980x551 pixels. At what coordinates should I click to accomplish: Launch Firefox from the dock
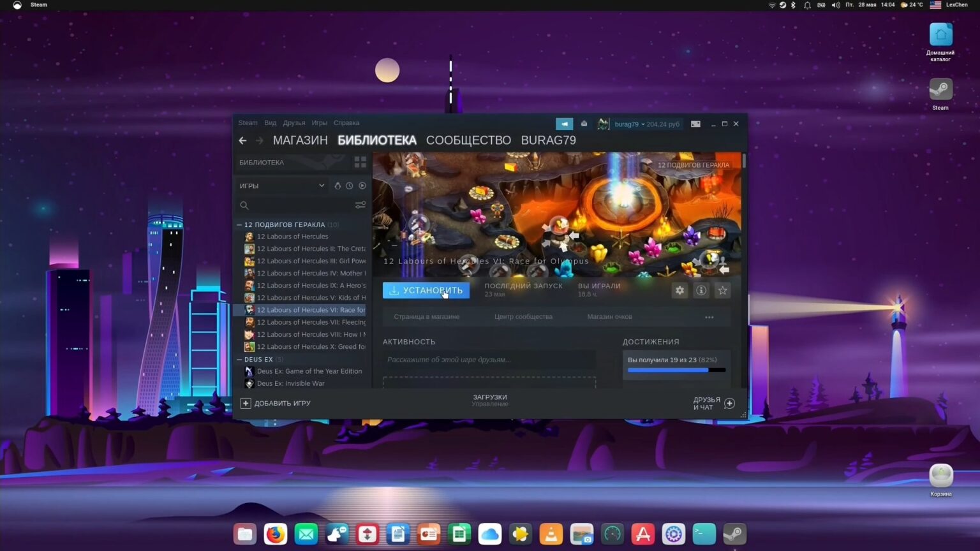click(276, 534)
